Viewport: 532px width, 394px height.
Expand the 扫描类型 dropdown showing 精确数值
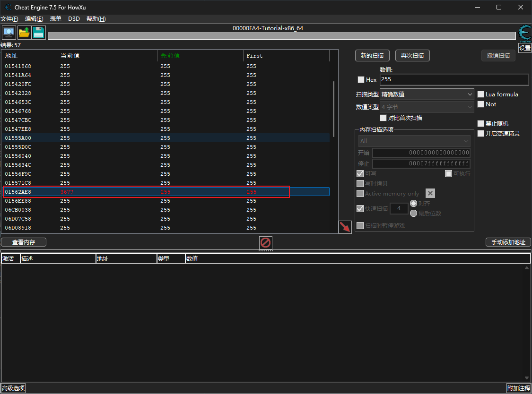427,94
